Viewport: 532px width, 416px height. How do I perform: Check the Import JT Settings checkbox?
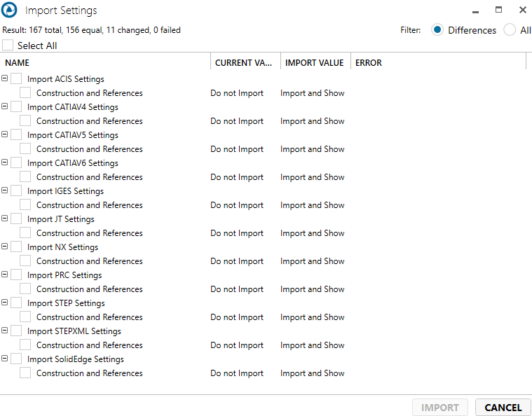pos(16,219)
